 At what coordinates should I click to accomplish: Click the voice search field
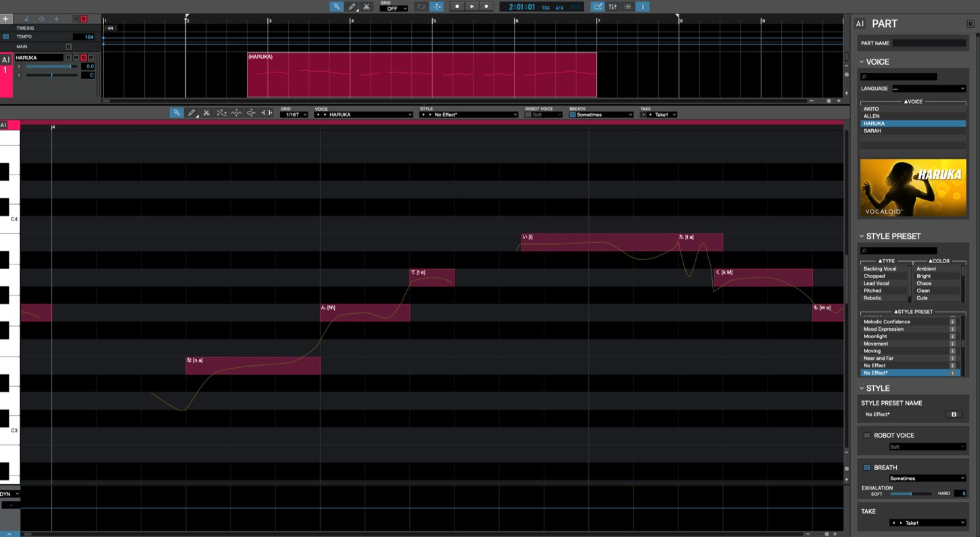899,77
